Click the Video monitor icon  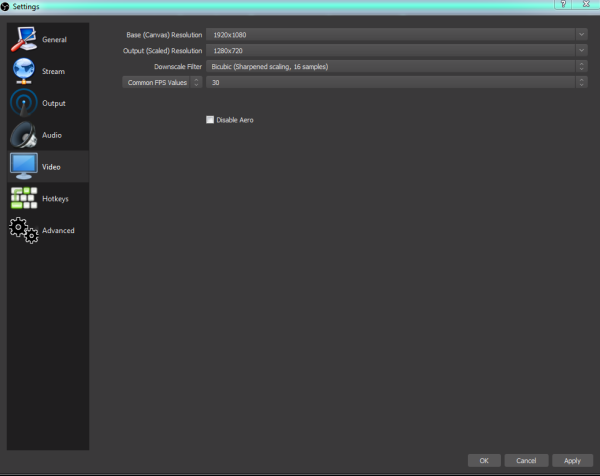(x=24, y=166)
